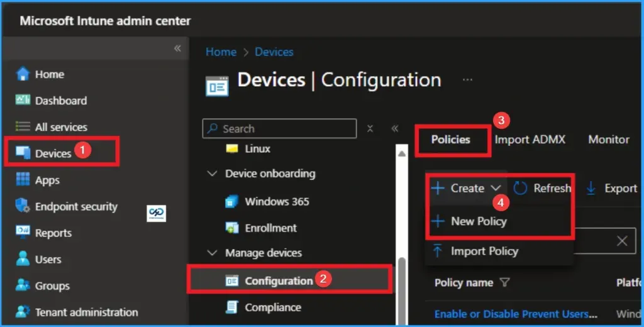Viewport: 644px width, 327px height.
Task: Choose Import Policy from Create menu
Action: tap(485, 250)
